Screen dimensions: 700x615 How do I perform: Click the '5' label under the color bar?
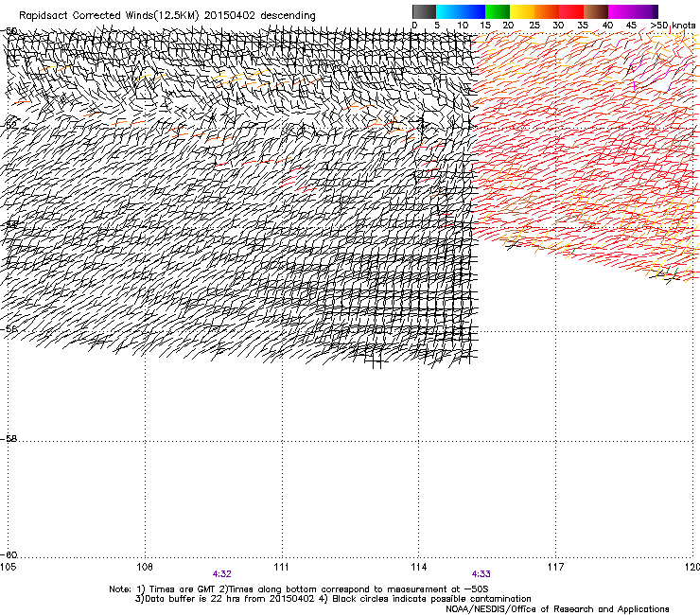[437, 26]
